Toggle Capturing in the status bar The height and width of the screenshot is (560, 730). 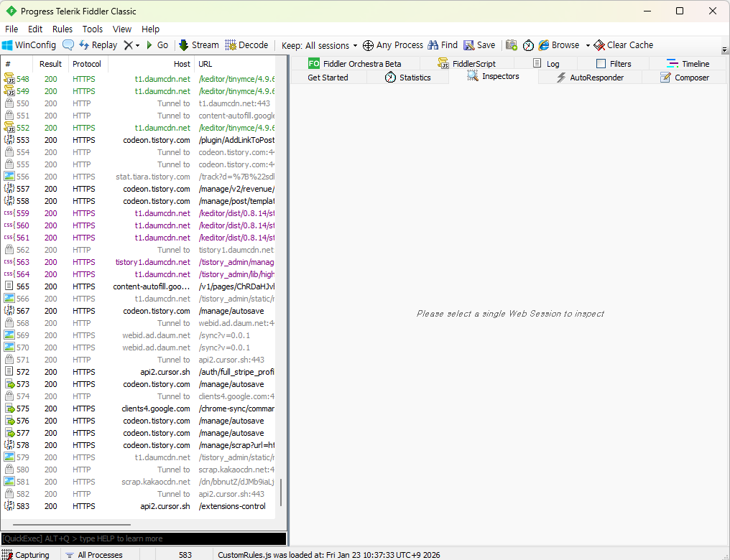26,554
